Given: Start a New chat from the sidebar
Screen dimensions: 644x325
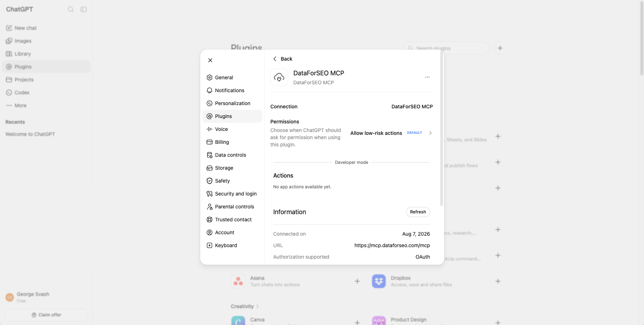Looking at the screenshot, I should coord(47,28).
